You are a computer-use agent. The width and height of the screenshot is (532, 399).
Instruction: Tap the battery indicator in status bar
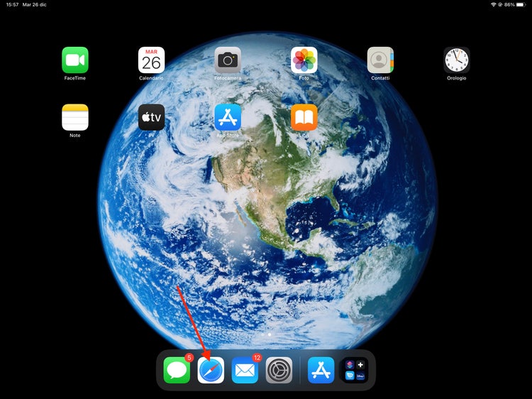point(521,5)
